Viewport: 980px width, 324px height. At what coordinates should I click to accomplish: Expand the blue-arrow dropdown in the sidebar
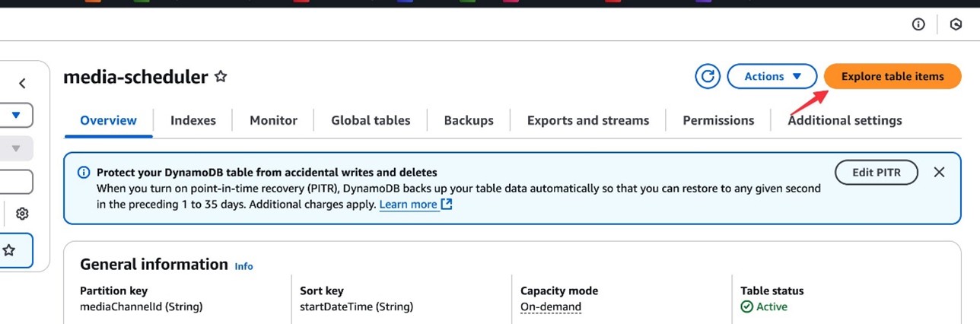point(15,116)
